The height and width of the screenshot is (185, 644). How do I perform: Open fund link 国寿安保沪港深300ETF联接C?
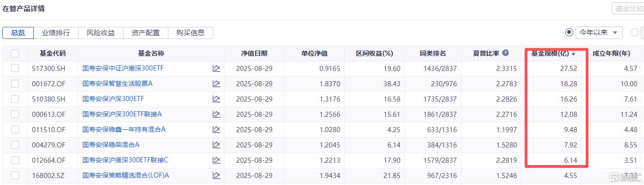[x=125, y=160]
